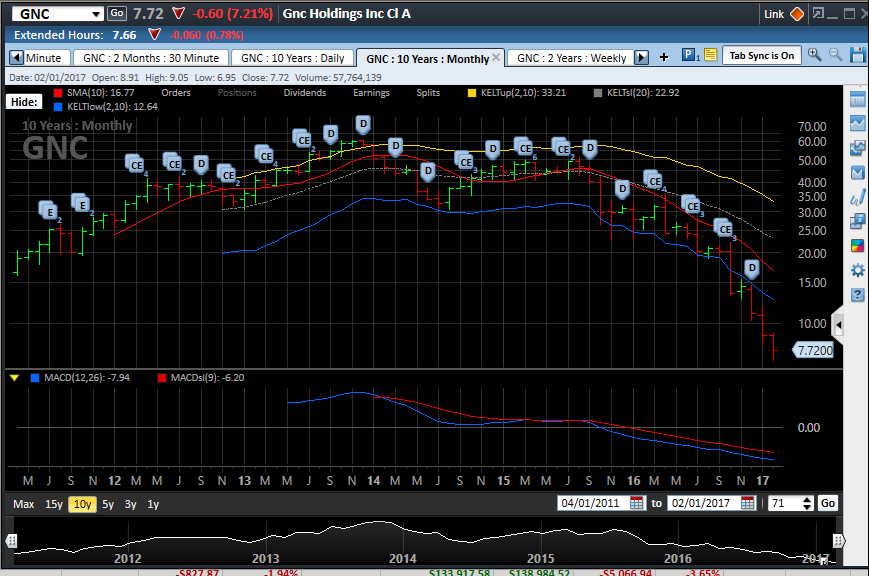Image resolution: width=869 pixels, height=576 pixels.
Task: Switch to GNC 2 Months 30 Minute tab
Action: pyautogui.click(x=151, y=58)
